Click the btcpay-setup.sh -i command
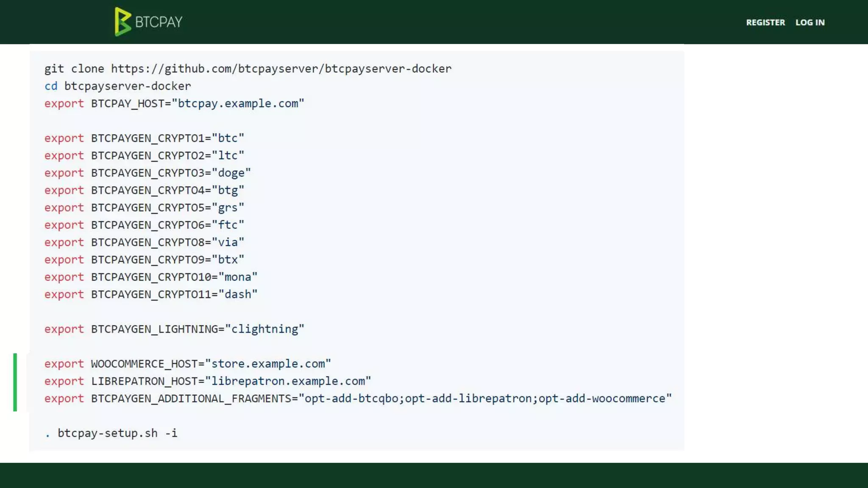The image size is (868, 488). (111, 433)
